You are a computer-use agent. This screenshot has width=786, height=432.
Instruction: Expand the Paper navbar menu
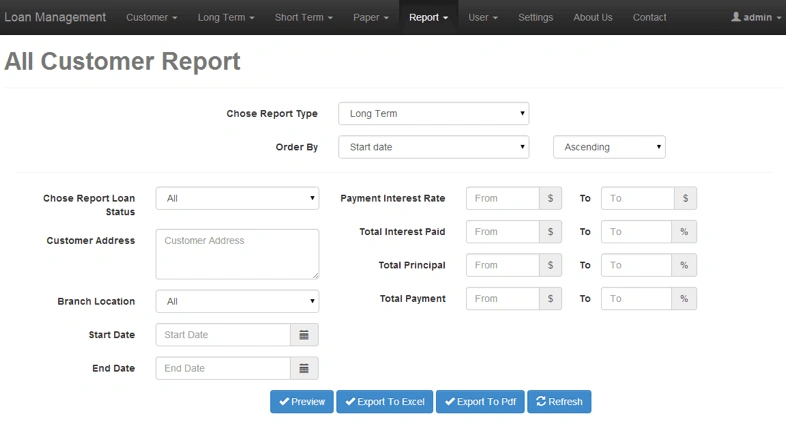(x=370, y=17)
